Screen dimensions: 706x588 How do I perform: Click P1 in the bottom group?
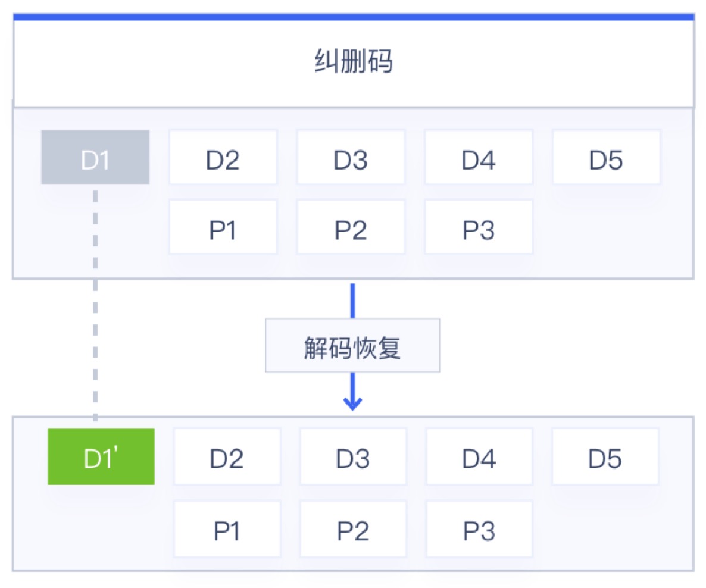pyautogui.click(x=227, y=529)
